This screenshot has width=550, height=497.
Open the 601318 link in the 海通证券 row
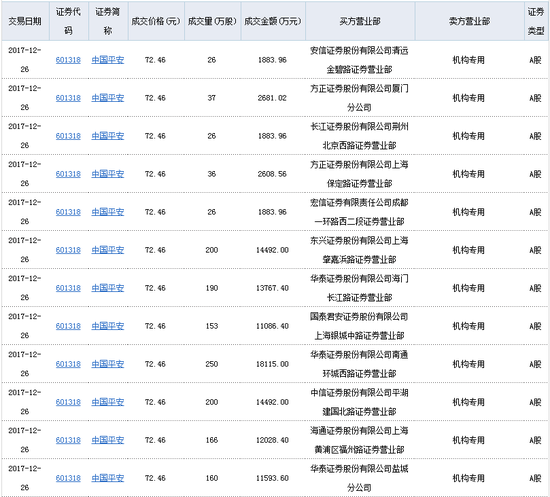point(68,440)
